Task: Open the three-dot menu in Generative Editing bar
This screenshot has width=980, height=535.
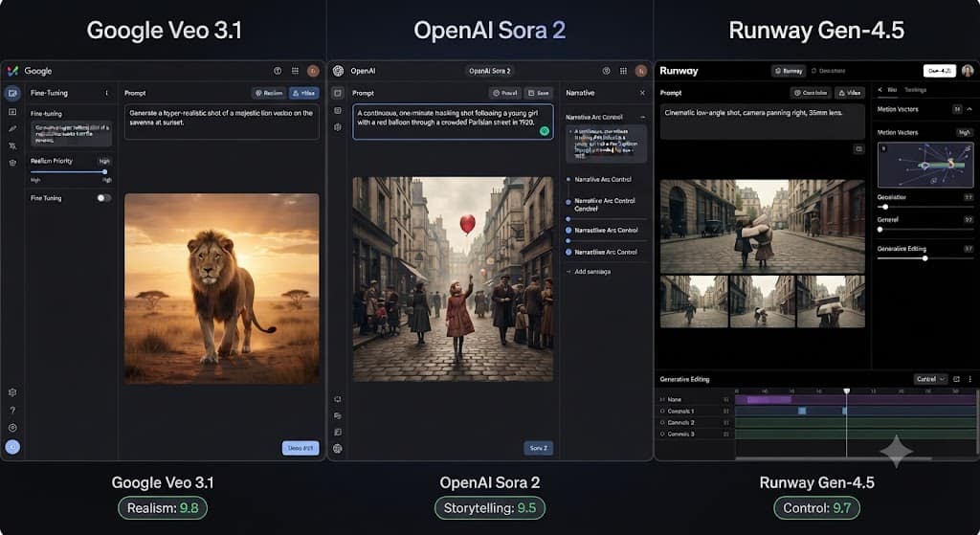Action: (970, 379)
